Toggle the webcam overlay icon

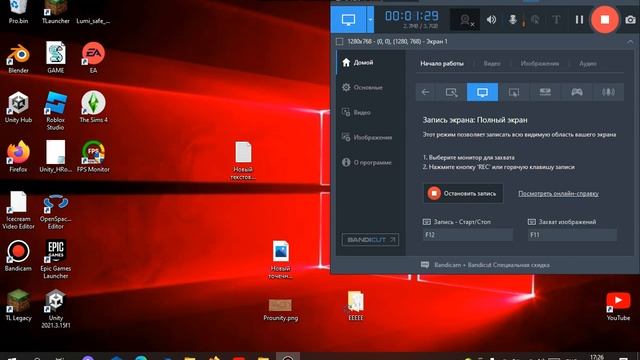(x=466, y=20)
